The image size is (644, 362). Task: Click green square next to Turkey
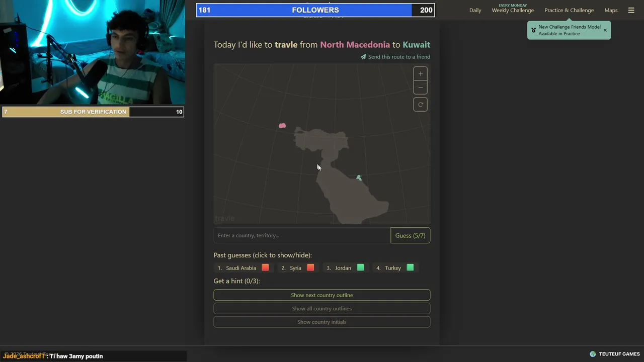tap(410, 267)
